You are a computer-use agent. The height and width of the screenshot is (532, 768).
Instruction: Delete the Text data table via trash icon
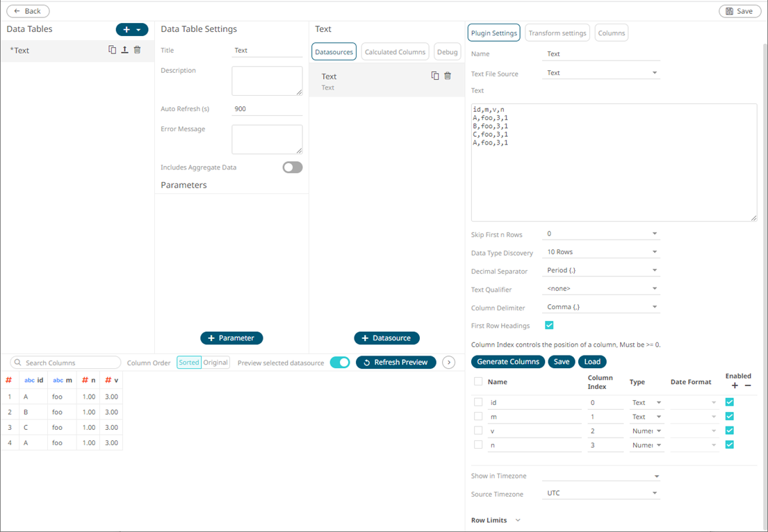click(x=137, y=50)
